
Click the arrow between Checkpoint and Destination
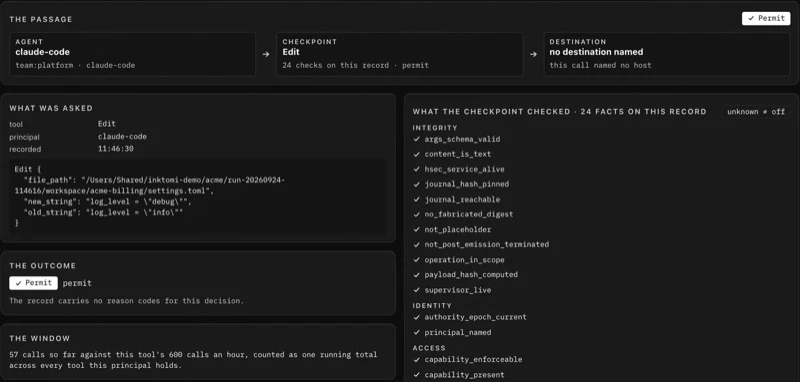pyautogui.click(x=533, y=54)
